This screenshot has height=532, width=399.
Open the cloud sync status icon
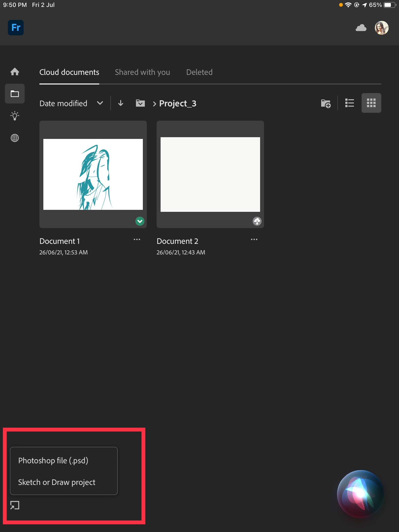[361, 28]
